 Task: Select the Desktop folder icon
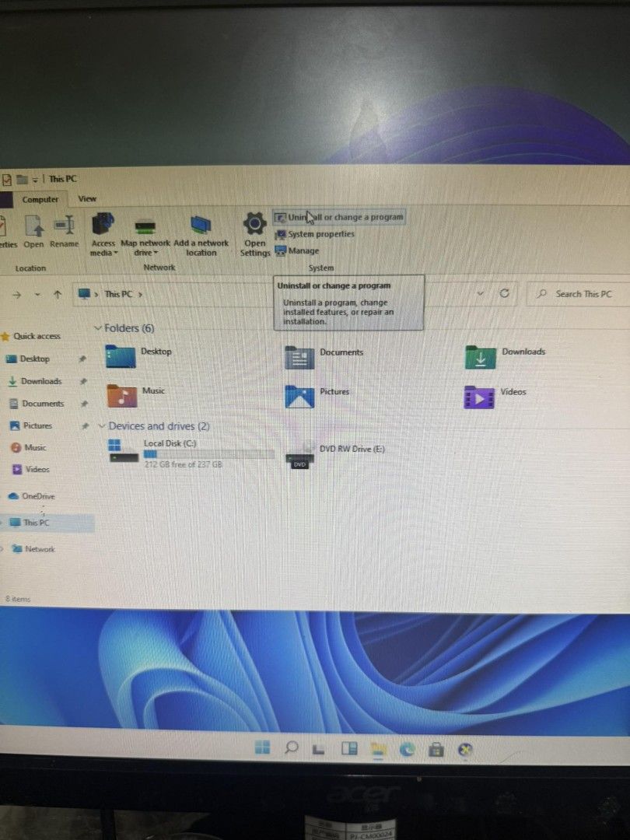121,357
